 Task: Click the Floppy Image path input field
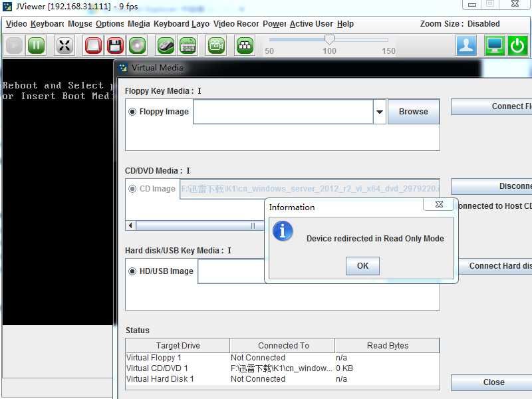pos(283,112)
